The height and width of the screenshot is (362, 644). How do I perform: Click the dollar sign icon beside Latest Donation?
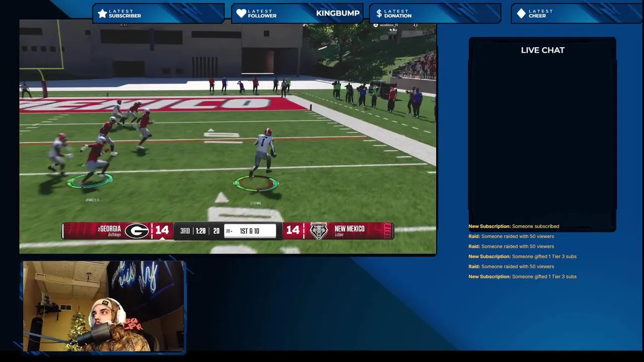[379, 14]
